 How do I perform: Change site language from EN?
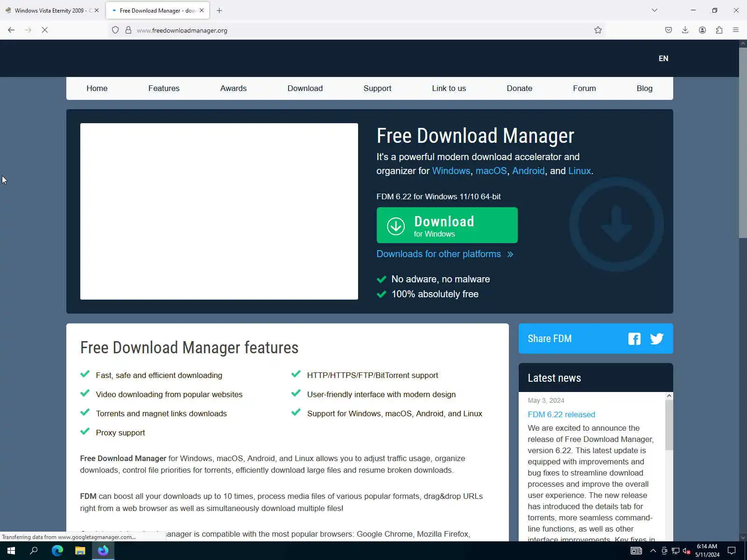tap(663, 58)
